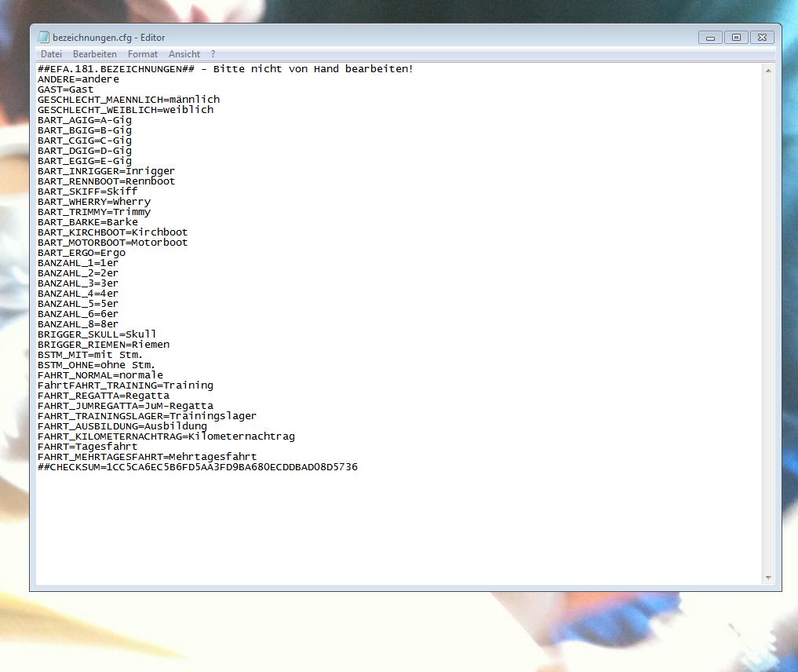Open the ? help menu

[213, 54]
